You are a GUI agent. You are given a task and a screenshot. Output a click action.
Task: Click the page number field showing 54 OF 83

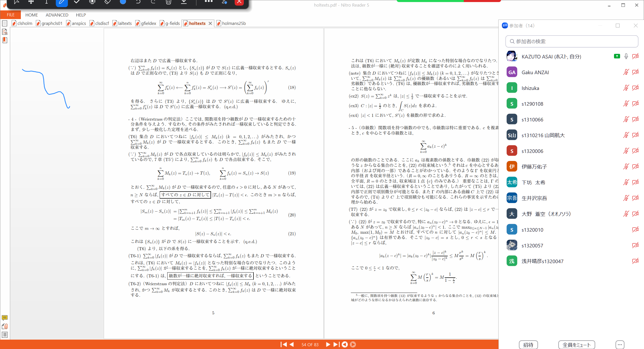click(310, 344)
